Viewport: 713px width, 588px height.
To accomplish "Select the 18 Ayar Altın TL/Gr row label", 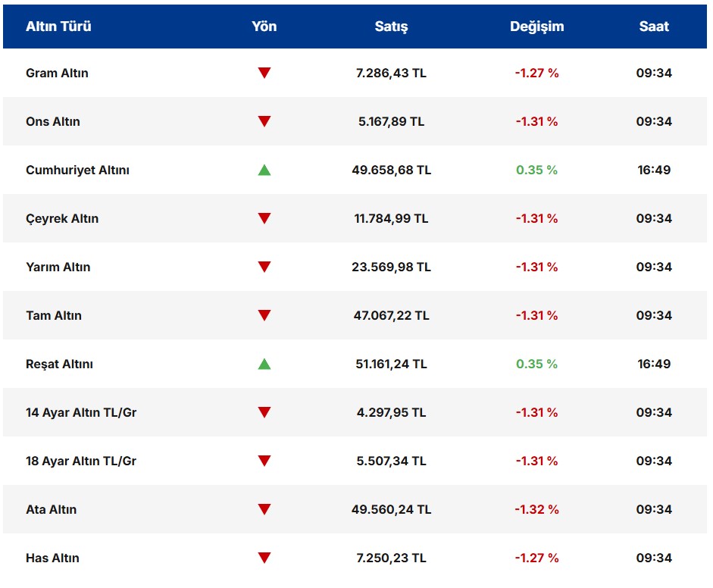I will pyautogui.click(x=81, y=461).
